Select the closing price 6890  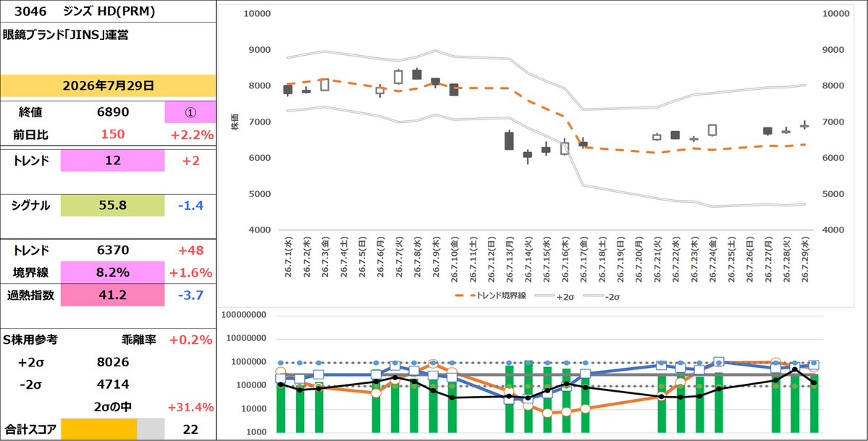[113, 112]
